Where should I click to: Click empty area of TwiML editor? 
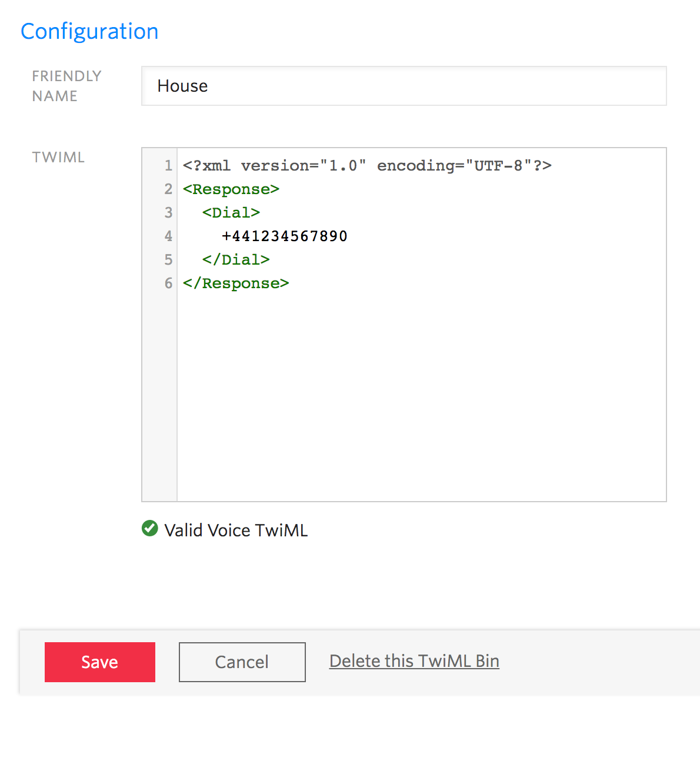421,394
